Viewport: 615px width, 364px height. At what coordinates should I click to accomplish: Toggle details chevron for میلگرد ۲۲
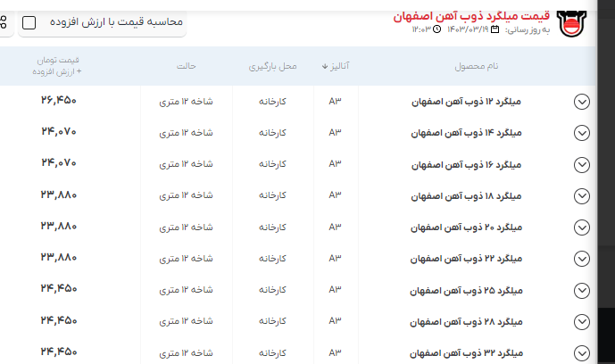click(582, 258)
